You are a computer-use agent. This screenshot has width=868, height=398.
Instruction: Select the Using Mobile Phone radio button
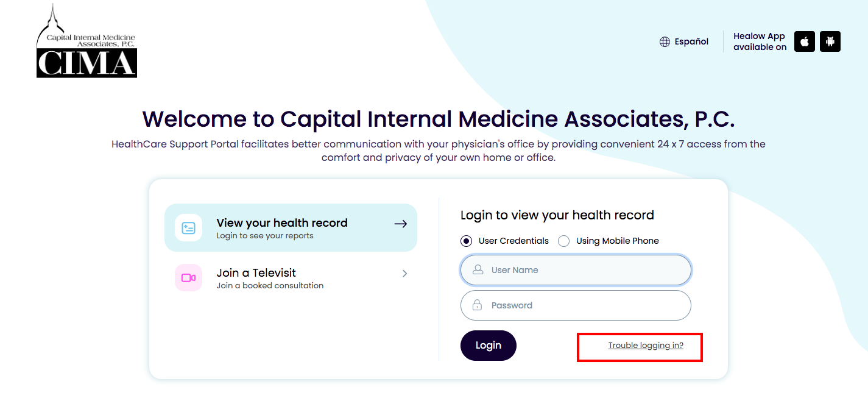pyautogui.click(x=564, y=241)
